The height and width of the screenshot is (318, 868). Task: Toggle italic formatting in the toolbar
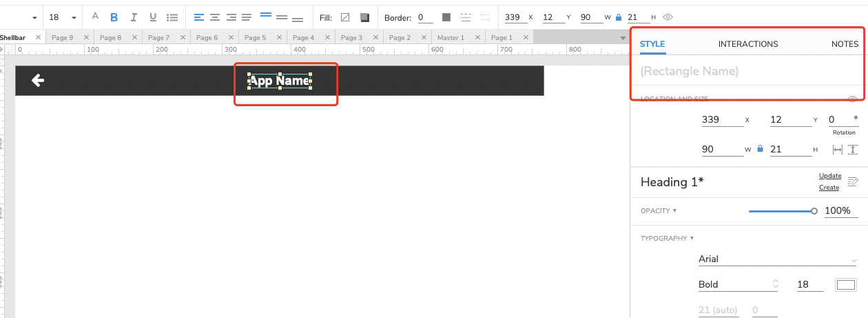[134, 17]
